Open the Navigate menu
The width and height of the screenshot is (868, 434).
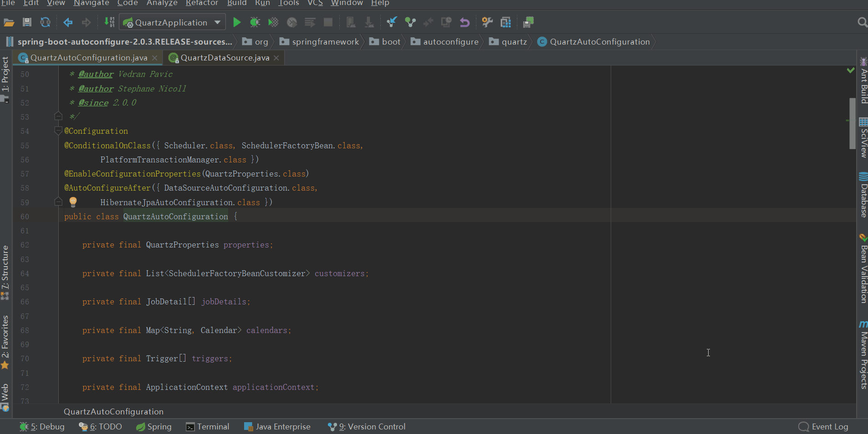pyautogui.click(x=92, y=3)
